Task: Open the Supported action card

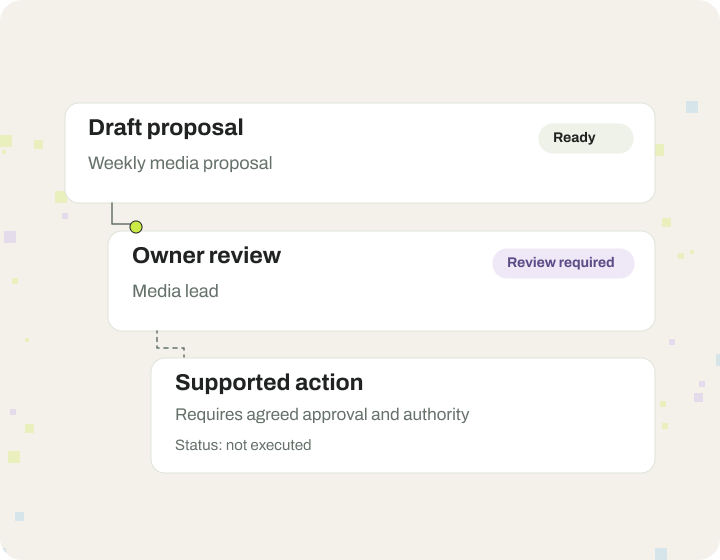Action: tap(403, 415)
